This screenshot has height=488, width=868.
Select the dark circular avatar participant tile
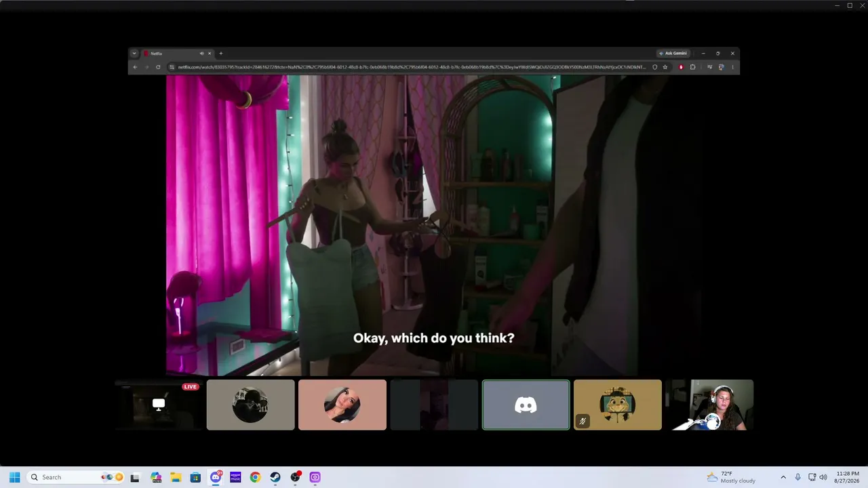[x=250, y=405]
